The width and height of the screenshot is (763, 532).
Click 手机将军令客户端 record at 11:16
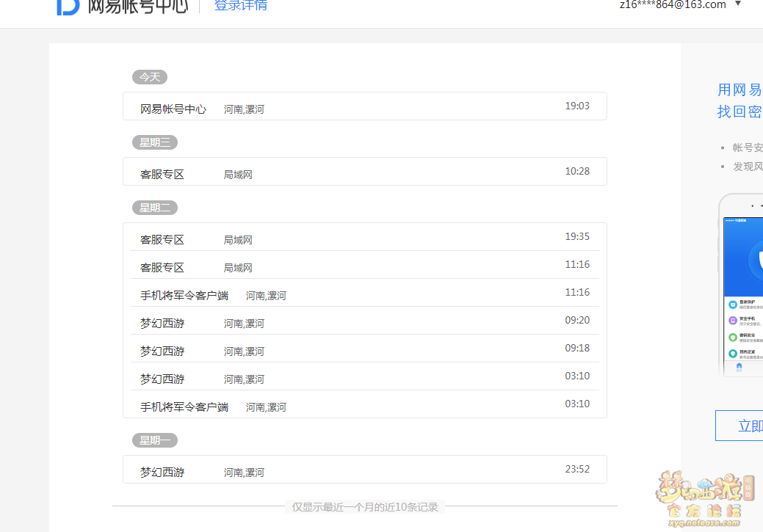point(365,293)
